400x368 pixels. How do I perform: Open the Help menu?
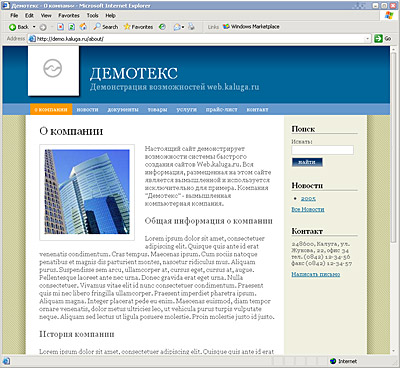pyautogui.click(x=110, y=15)
